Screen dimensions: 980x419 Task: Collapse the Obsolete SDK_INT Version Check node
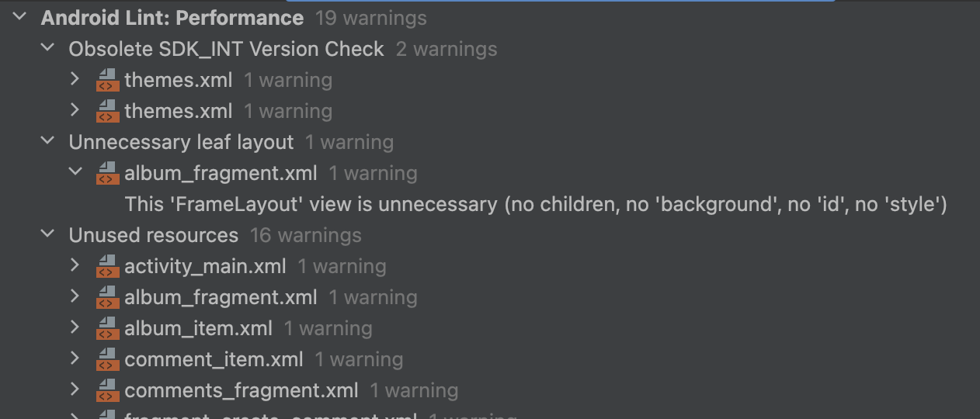(x=48, y=48)
